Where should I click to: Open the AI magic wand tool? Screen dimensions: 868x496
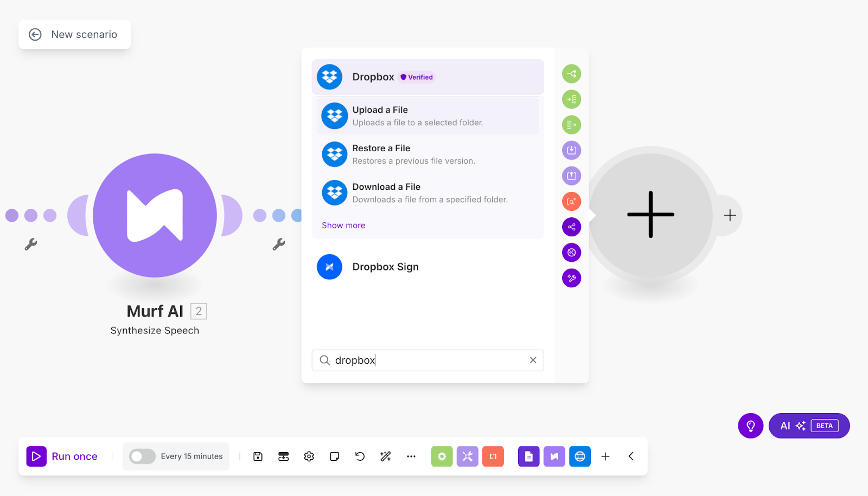point(385,456)
